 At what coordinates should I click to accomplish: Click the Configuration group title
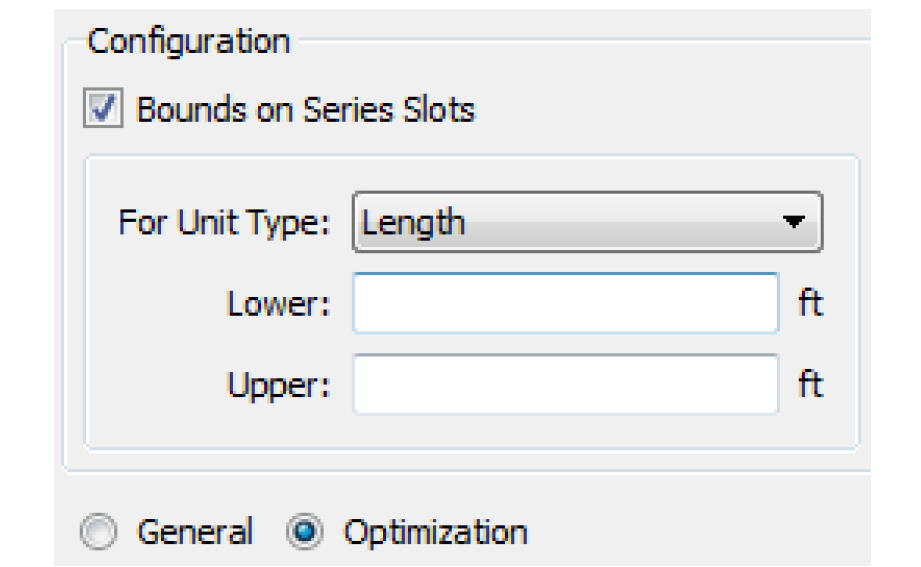[x=188, y=43]
